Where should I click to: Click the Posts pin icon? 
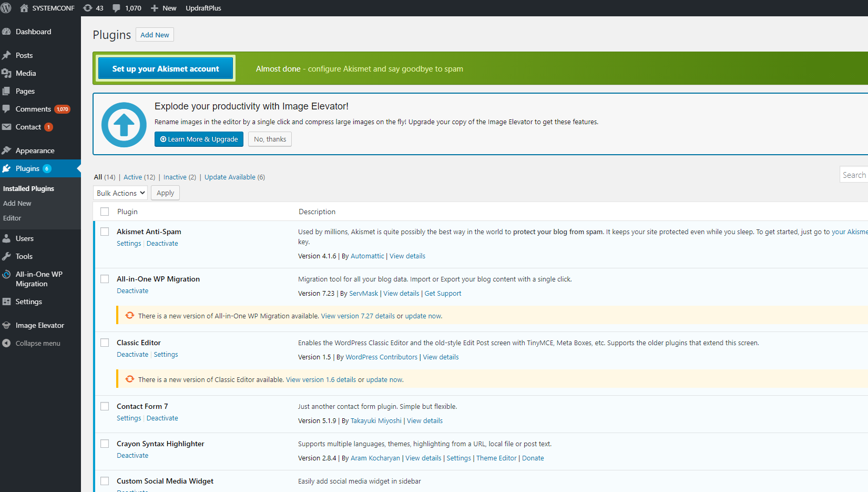6,55
